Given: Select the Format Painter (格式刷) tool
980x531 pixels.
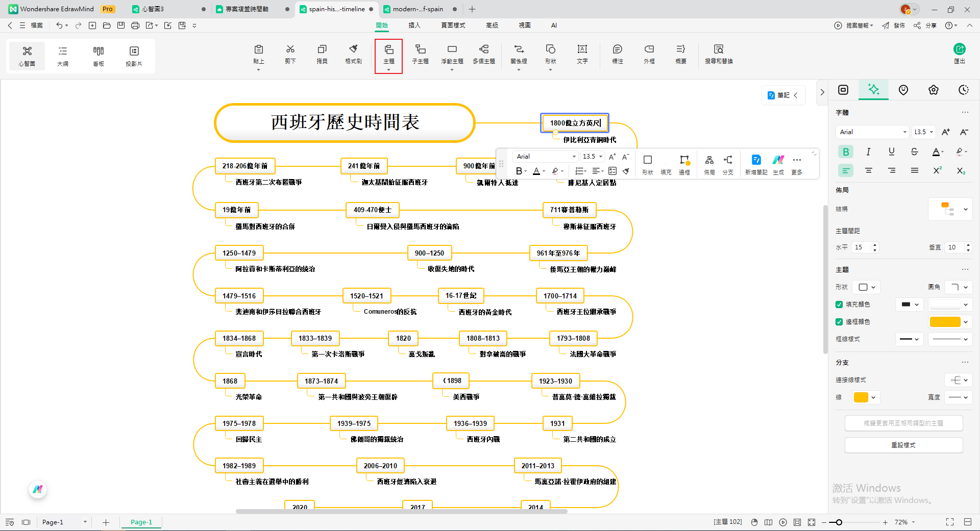Looking at the screenshot, I should (353, 55).
